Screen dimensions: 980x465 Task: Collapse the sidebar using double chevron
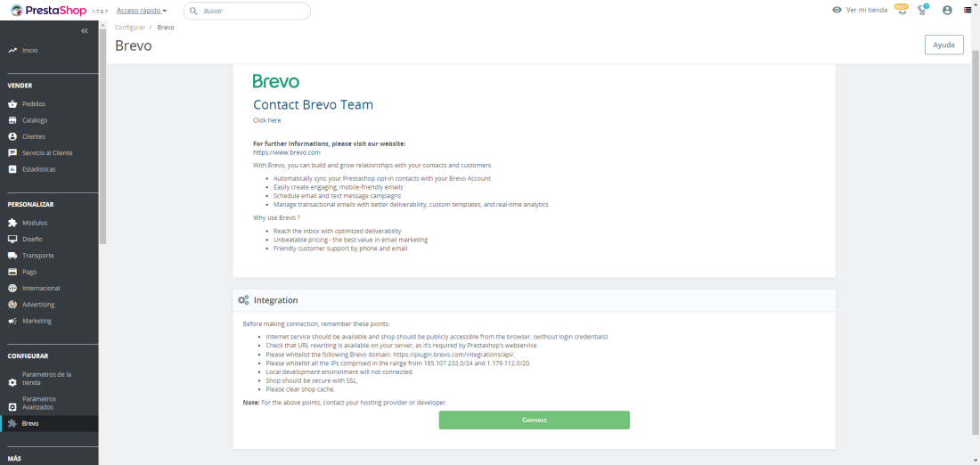85,30
